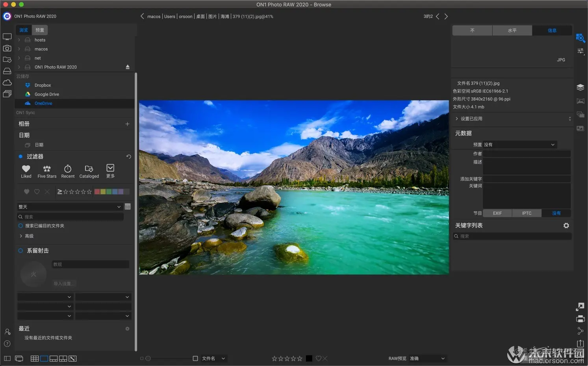Select the 不 tab in right panel
This screenshot has width=588, height=366.
click(x=472, y=30)
